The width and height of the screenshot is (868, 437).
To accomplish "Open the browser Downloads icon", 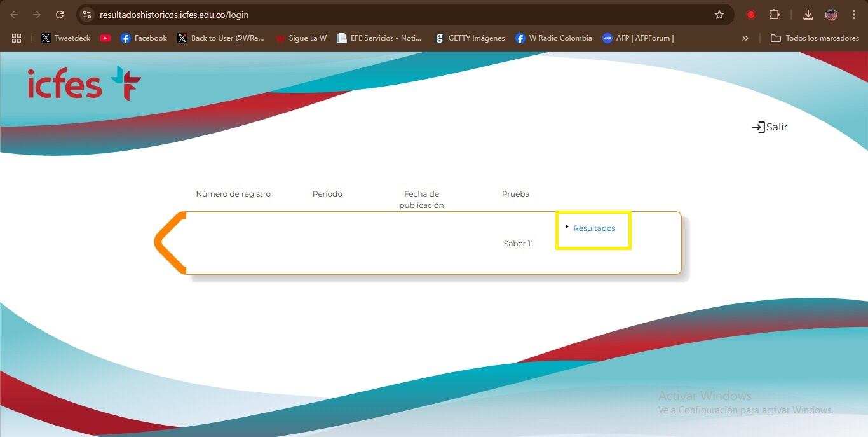I will (808, 15).
